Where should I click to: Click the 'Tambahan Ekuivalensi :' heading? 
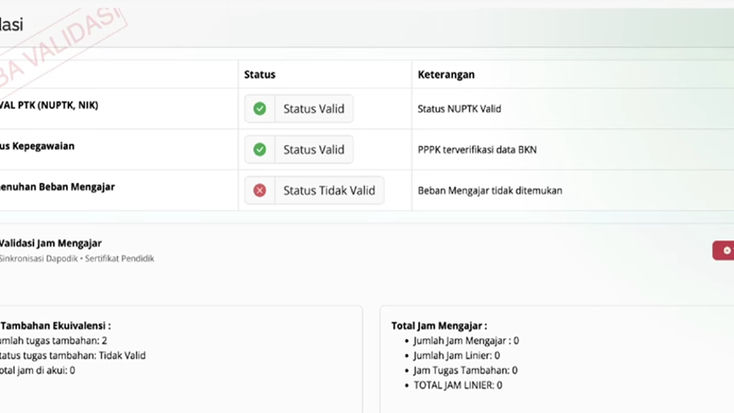pyautogui.click(x=55, y=326)
